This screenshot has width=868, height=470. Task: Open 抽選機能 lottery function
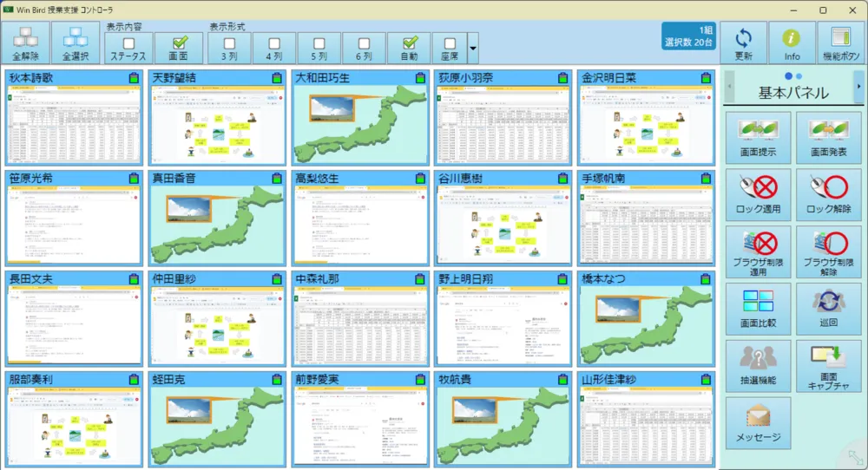click(758, 366)
